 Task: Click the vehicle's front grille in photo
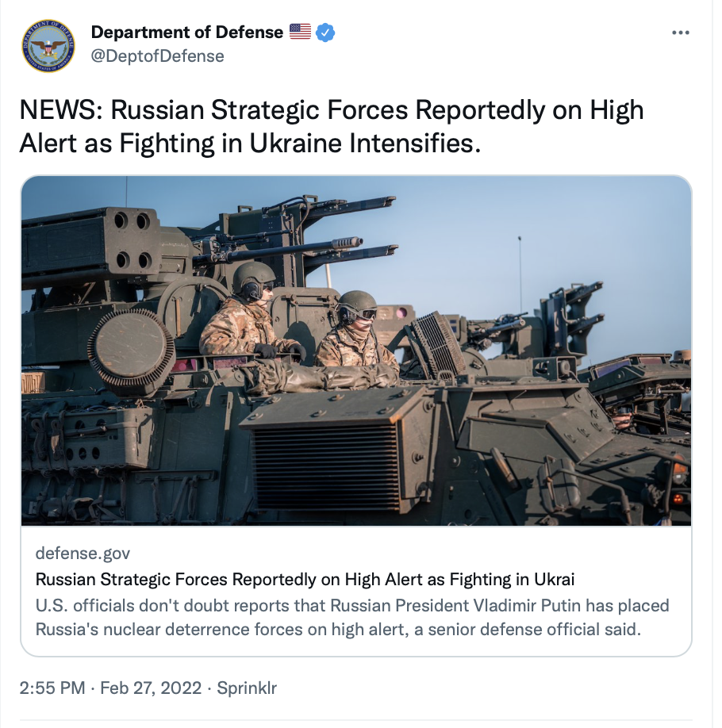click(x=325, y=468)
